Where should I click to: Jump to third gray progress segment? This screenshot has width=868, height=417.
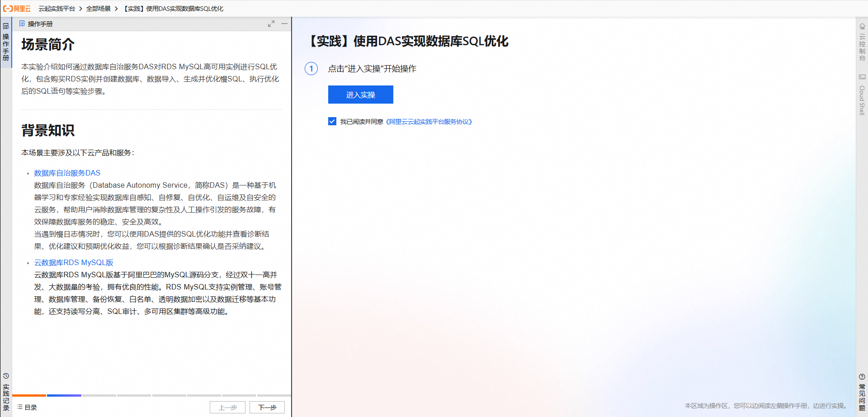pyautogui.click(x=99, y=395)
